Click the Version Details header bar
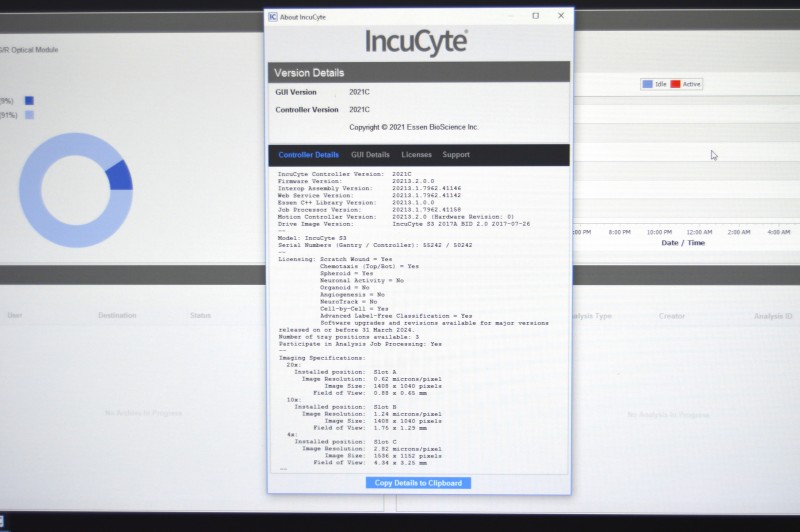This screenshot has width=800, height=532. tap(419, 72)
